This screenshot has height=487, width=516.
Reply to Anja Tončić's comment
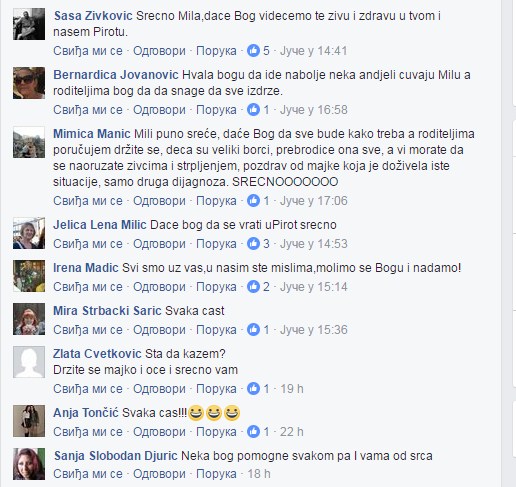pos(159,432)
